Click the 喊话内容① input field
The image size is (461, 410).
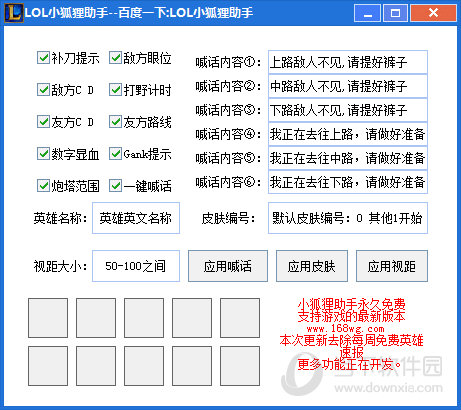pos(348,62)
